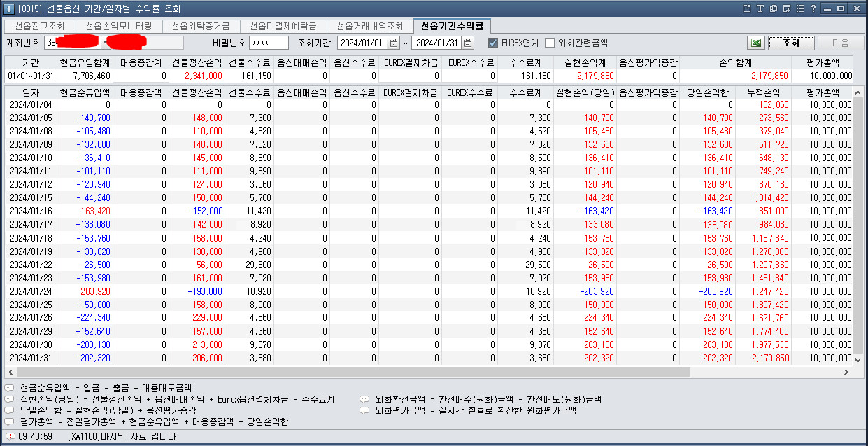The height and width of the screenshot is (446, 868).
Task: Select date cell 2024/01/24
Action: click(x=31, y=291)
